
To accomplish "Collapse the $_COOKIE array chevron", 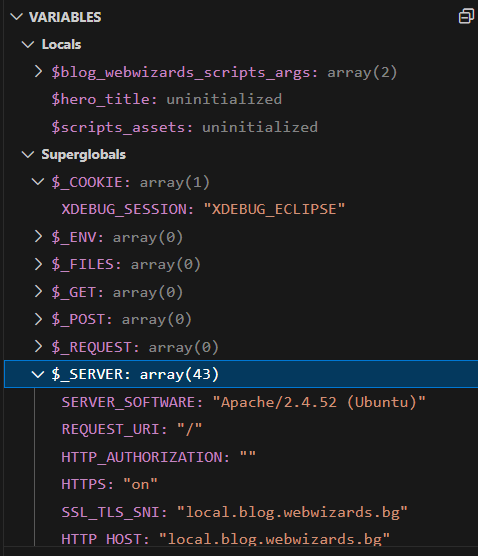I will [38, 182].
